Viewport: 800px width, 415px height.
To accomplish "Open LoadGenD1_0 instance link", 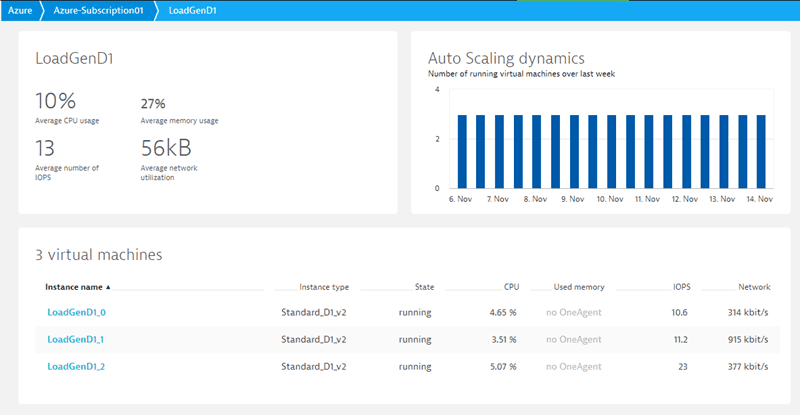I will coord(77,312).
